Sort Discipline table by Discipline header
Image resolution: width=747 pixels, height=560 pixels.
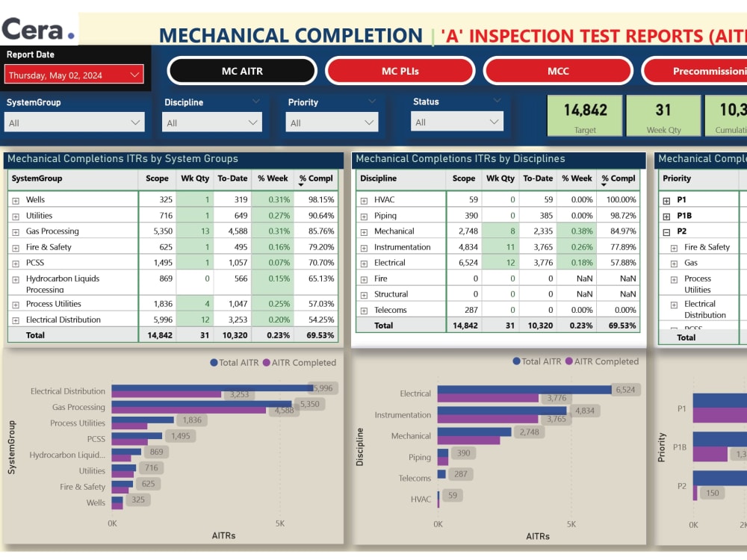click(x=378, y=178)
